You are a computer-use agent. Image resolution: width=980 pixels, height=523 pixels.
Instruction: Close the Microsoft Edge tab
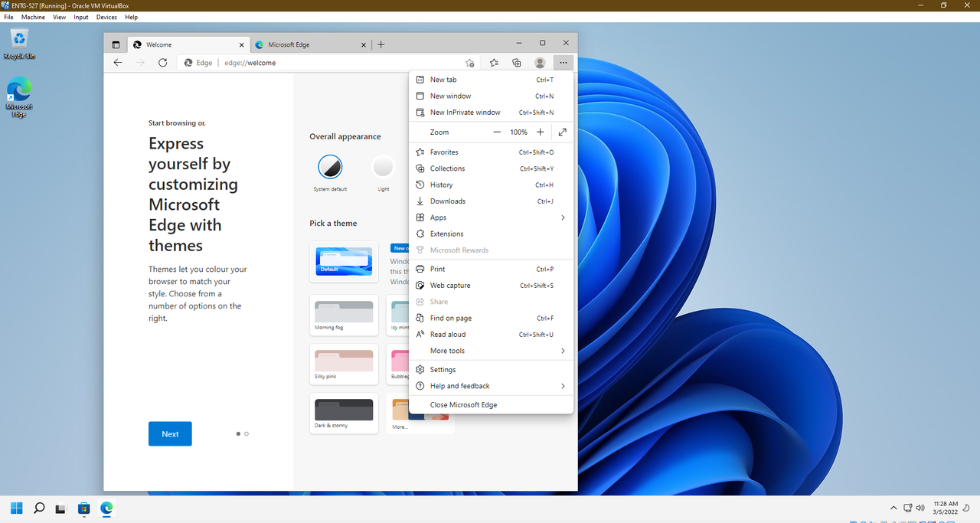pyautogui.click(x=363, y=44)
